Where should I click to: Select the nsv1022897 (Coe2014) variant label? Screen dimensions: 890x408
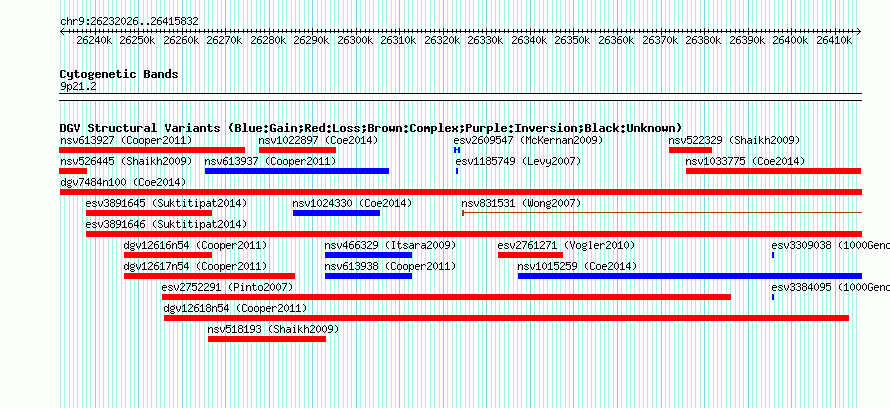point(318,140)
